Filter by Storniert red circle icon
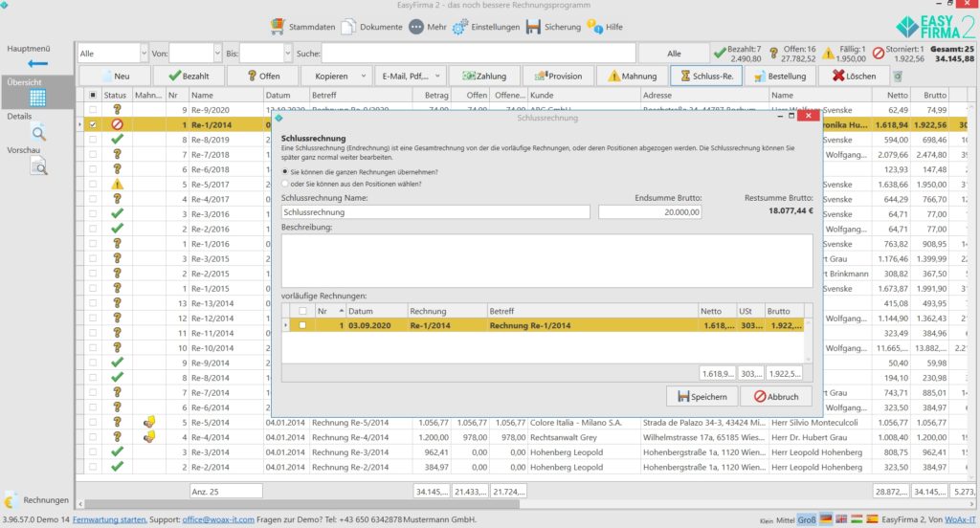The height and width of the screenshot is (528, 980). click(879, 54)
